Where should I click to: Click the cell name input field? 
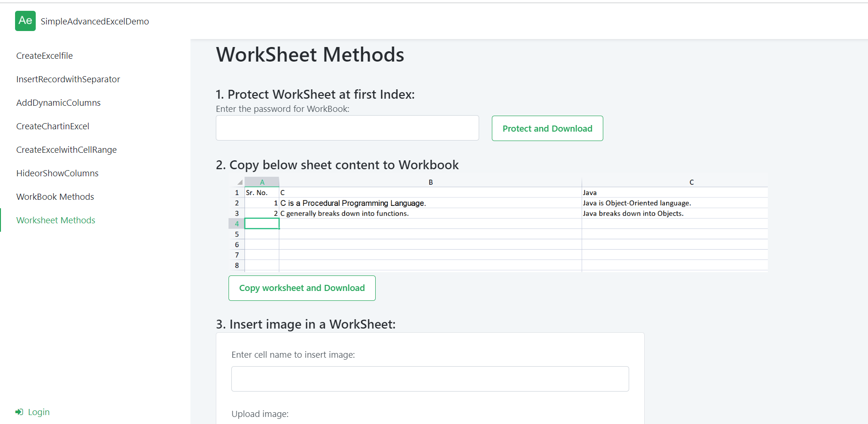[x=430, y=379]
